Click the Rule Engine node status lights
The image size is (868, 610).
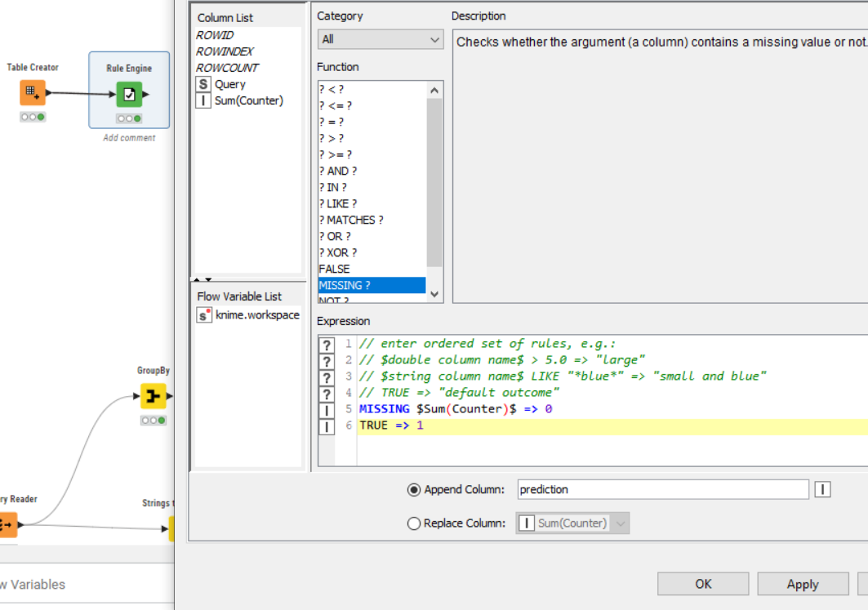point(129,118)
